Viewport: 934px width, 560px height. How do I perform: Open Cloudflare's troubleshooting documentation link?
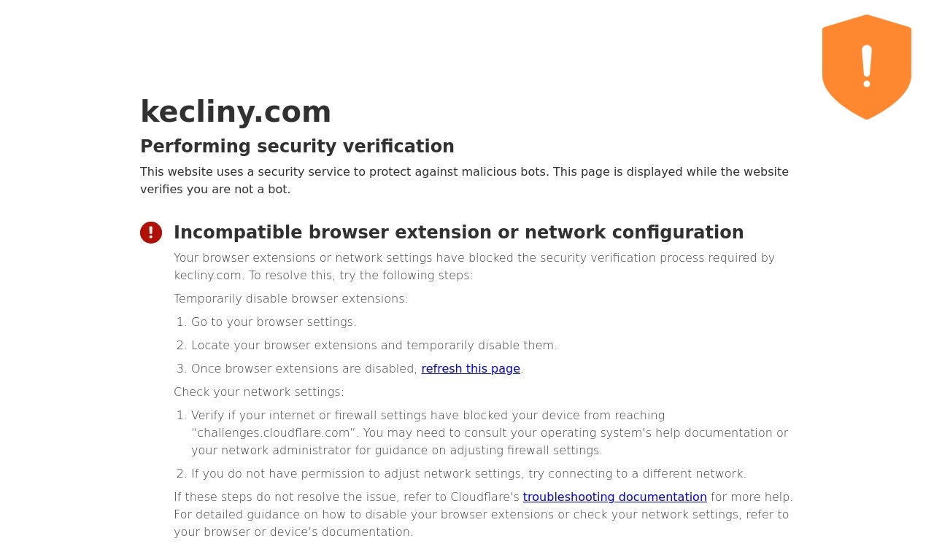coord(615,497)
